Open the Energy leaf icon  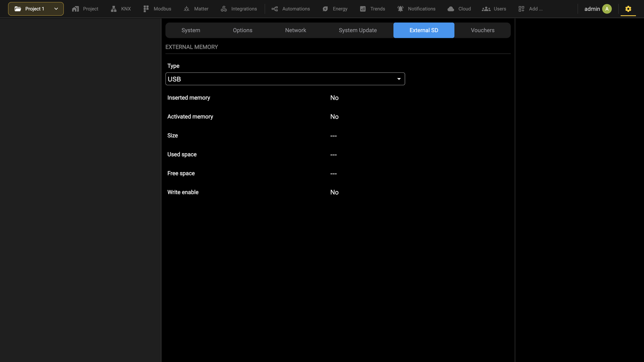tap(325, 9)
